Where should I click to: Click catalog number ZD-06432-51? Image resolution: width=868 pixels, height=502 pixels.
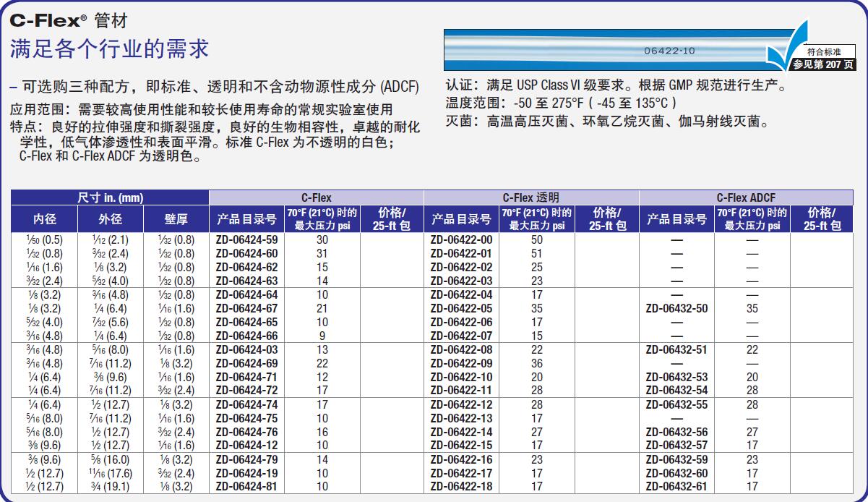[x=676, y=349]
